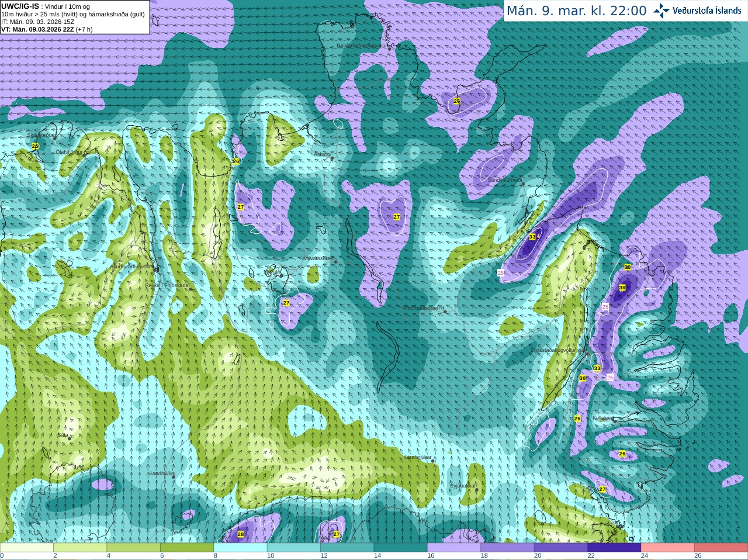Click the 33 gust marker southeast of Sandvíkurheiði

pyautogui.click(x=532, y=237)
